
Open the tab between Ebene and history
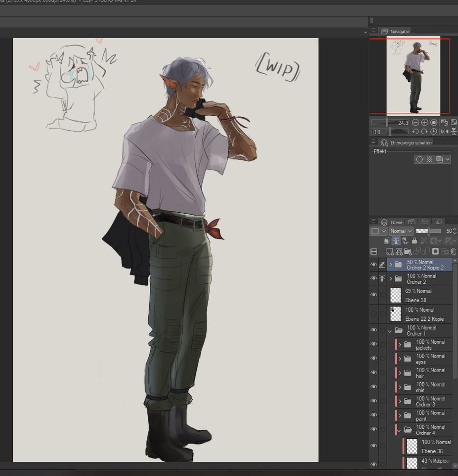coord(411,222)
